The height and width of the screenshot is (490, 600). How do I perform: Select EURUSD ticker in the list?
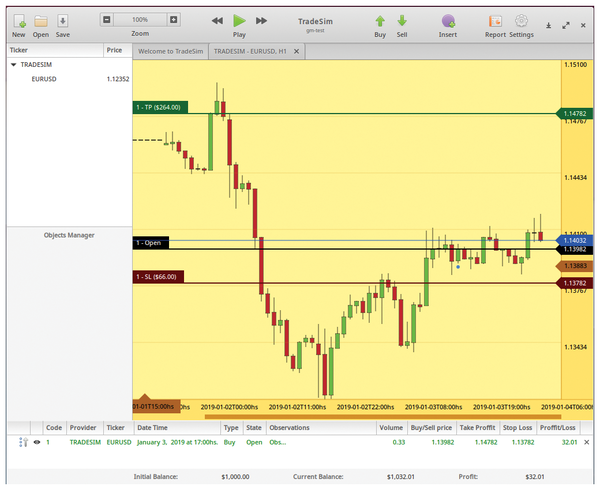click(x=44, y=79)
